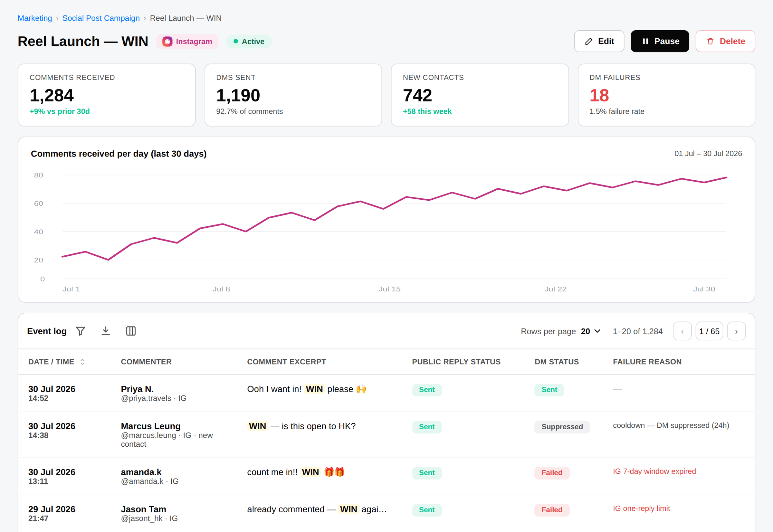Click the "01 Jul – 30 Jul 2026" date range
Viewport: 773px width, 532px height.
click(708, 154)
